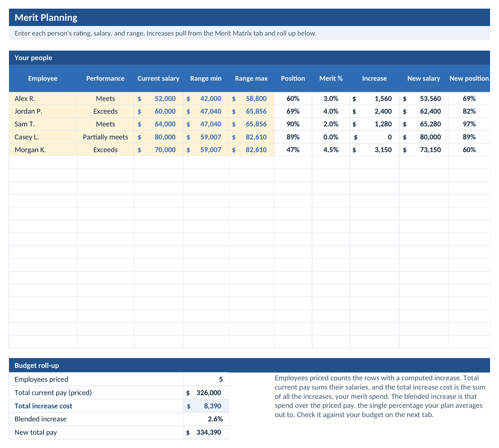Image resolution: width=499 pixels, height=448 pixels.
Task: Select Morgan K.'s Exceeds performance cell
Action: (105, 150)
